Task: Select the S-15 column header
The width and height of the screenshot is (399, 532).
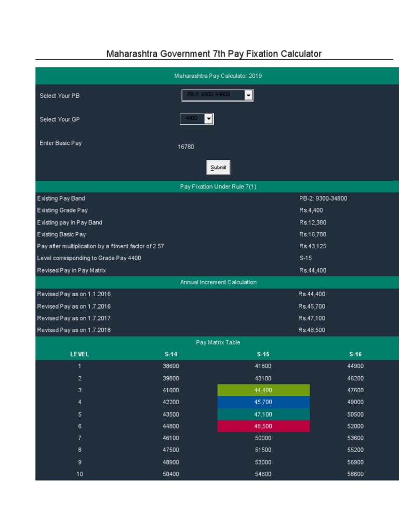Action: click(263, 354)
